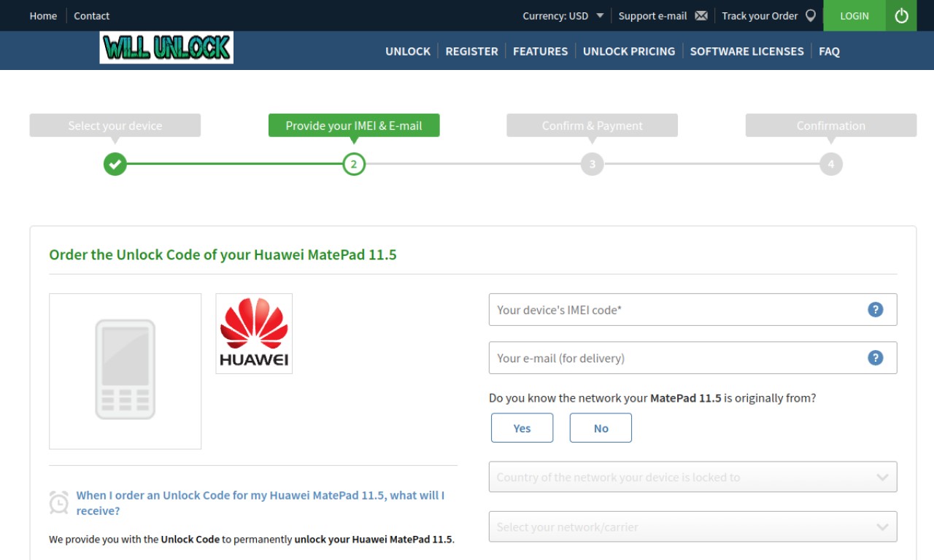The height and width of the screenshot is (560, 934).
Task: Click the Will Unlock logo
Action: 166,47
